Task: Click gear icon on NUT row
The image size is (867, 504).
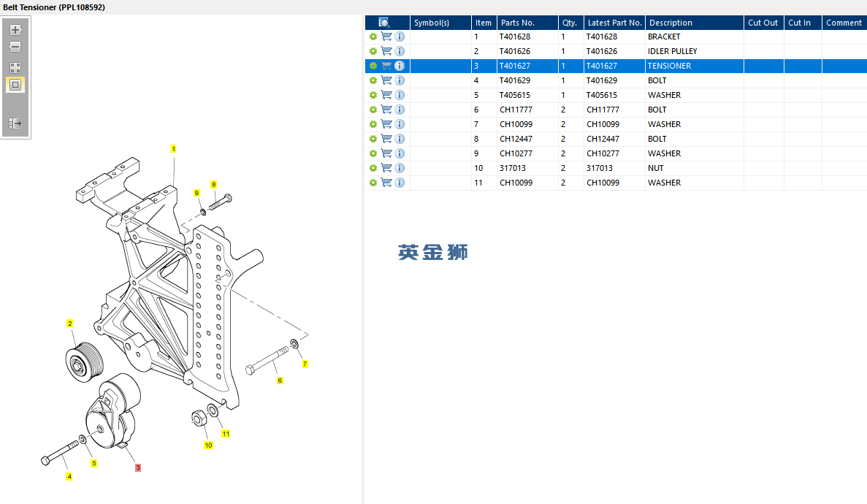Action: [373, 168]
